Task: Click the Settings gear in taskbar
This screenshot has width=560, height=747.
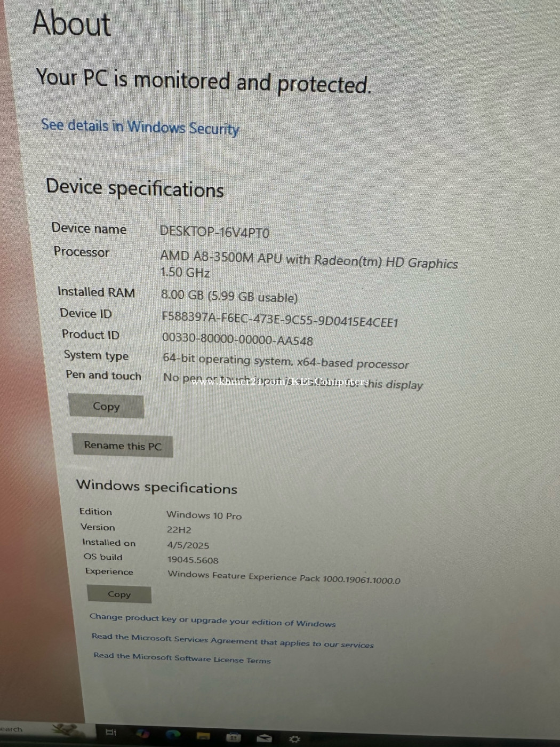Action: pyautogui.click(x=294, y=738)
